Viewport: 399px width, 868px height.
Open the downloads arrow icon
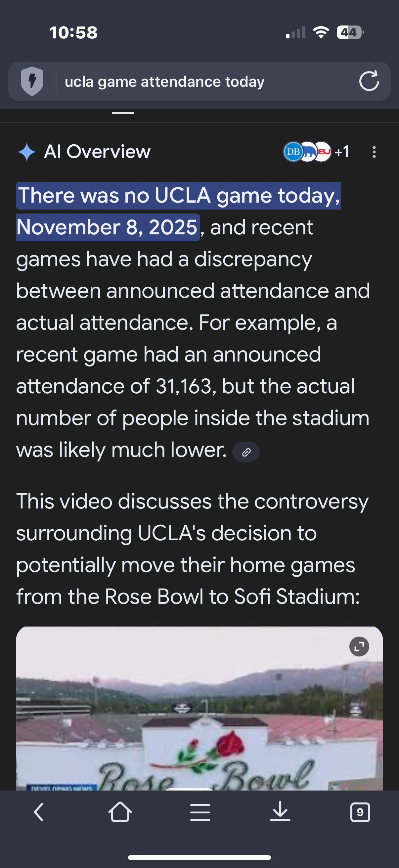[x=280, y=812]
